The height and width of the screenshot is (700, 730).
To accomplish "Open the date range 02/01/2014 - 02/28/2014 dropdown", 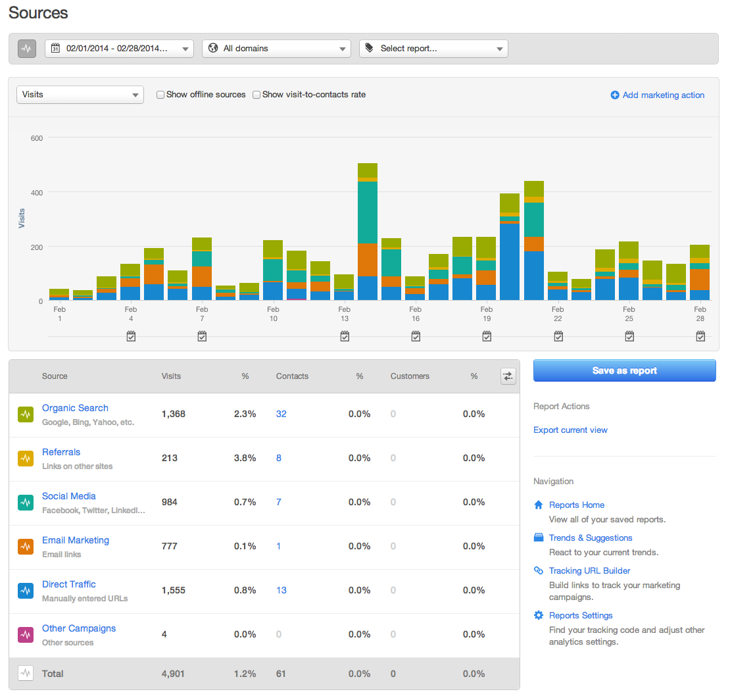I will 119,49.
